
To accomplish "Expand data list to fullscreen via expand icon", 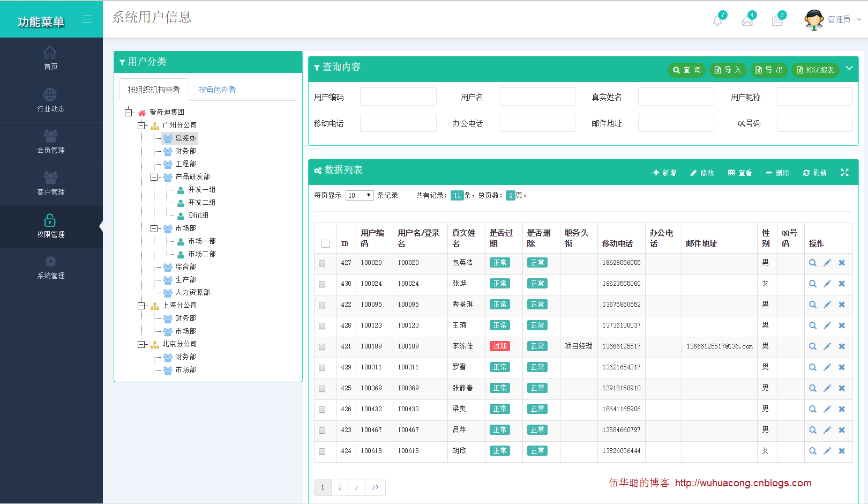I will coord(844,173).
